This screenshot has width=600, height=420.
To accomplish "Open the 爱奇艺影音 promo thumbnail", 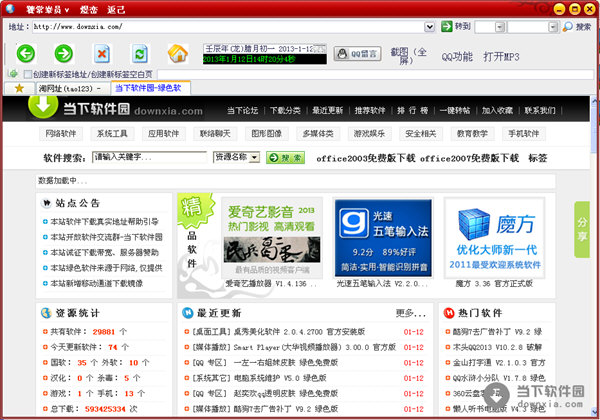I will tap(272, 238).
